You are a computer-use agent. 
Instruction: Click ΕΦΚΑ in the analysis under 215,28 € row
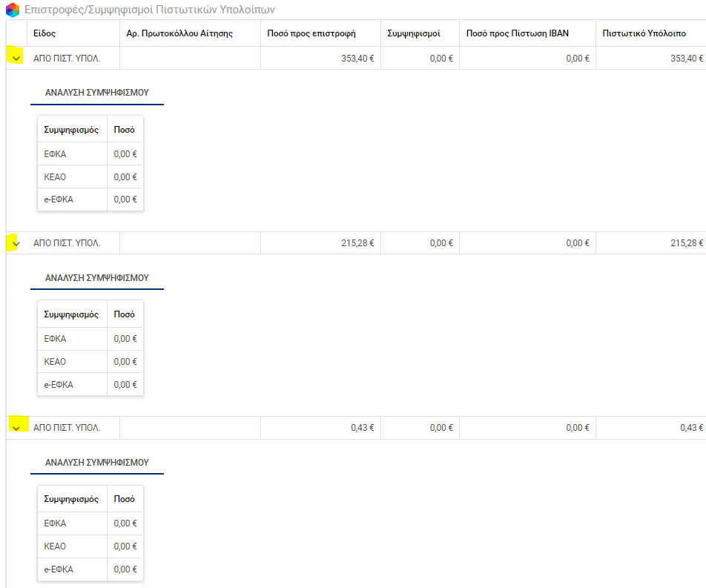tap(55, 339)
